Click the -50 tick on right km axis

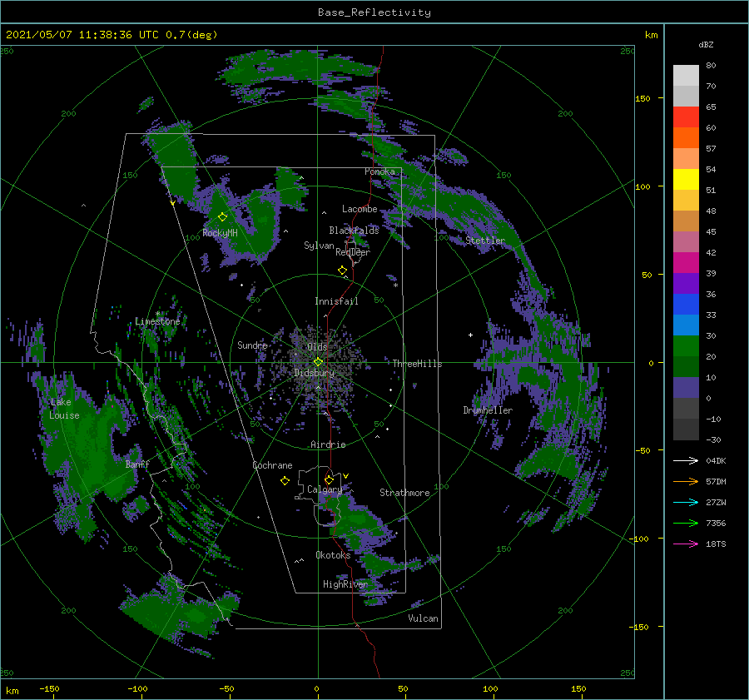(x=642, y=450)
